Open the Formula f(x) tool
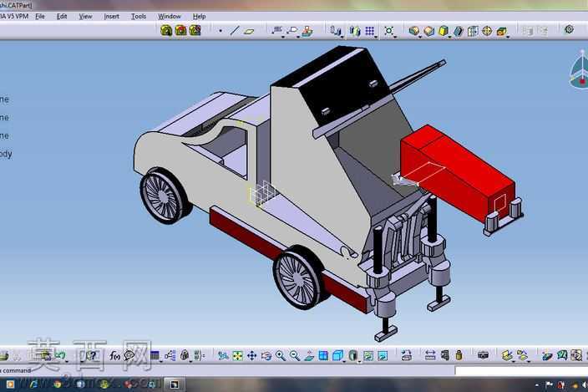This screenshot has width=588, height=392. [x=114, y=355]
